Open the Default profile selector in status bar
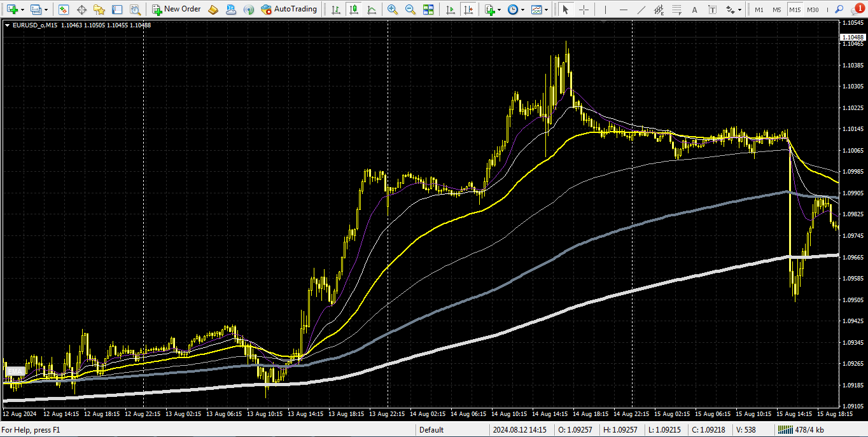 (453, 430)
